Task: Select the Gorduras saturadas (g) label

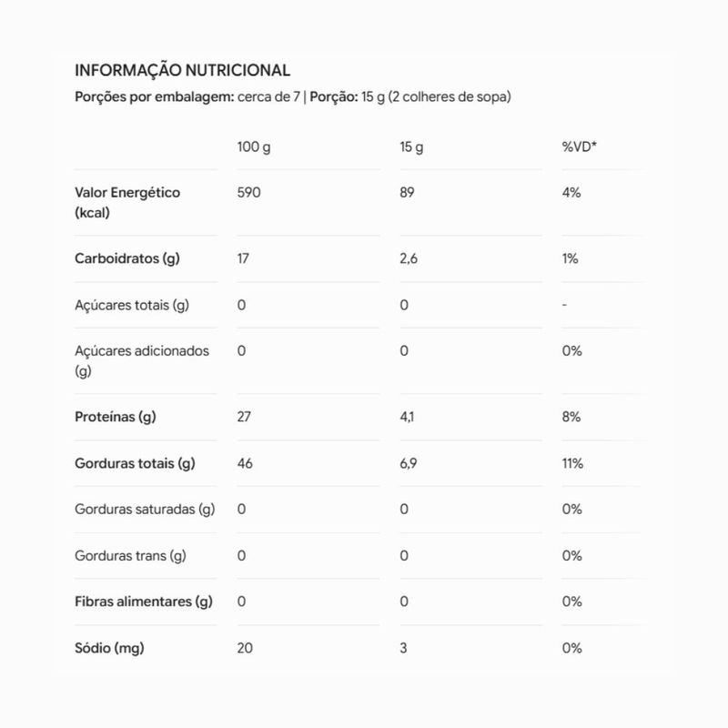Action: (x=145, y=510)
